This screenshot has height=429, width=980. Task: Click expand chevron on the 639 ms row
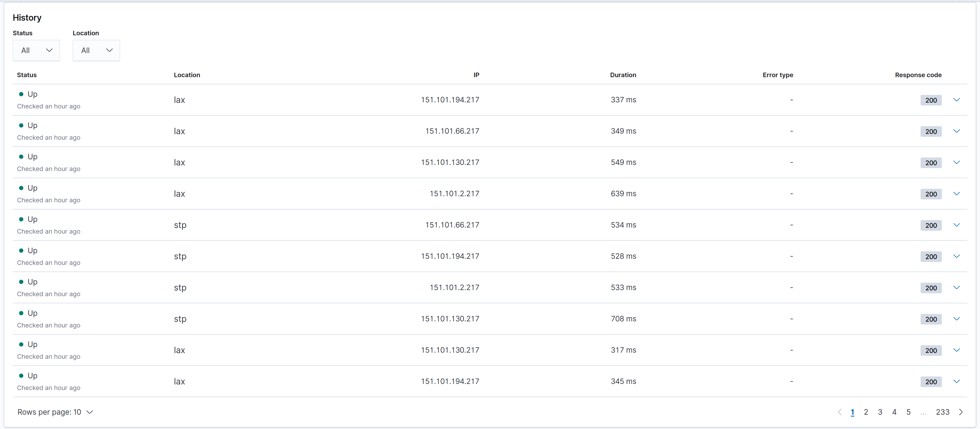click(957, 194)
